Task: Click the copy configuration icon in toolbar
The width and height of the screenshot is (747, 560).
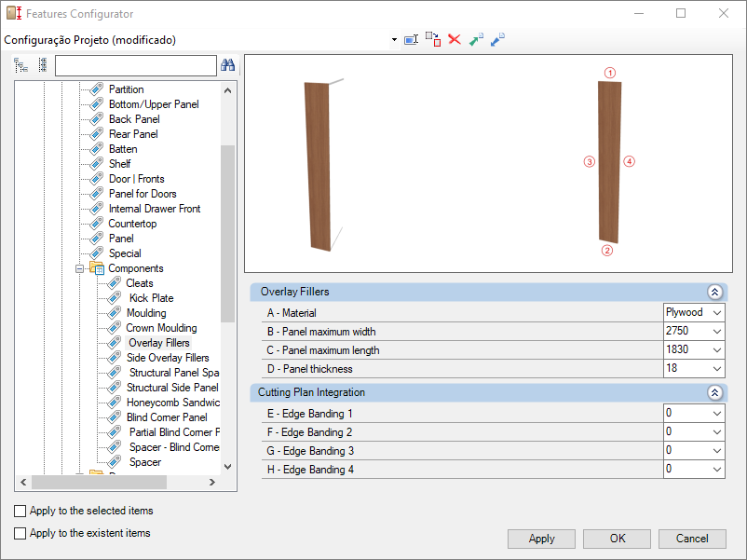Action: coord(432,39)
